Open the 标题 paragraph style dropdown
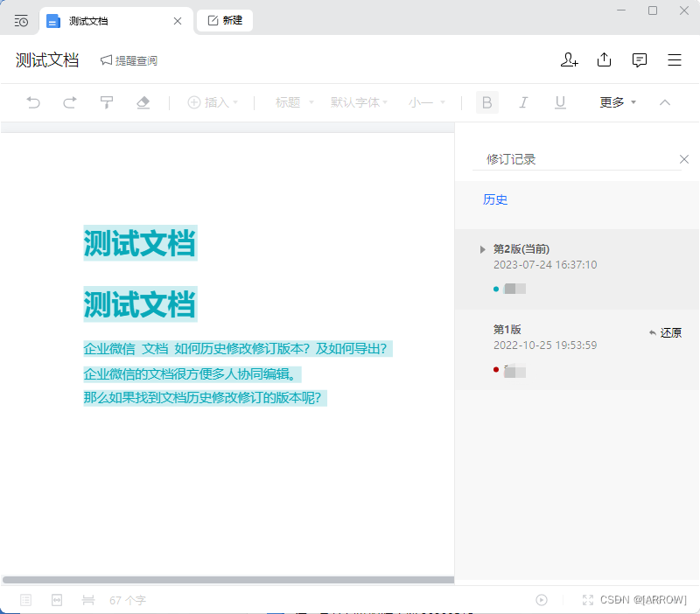 coord(295,102)
